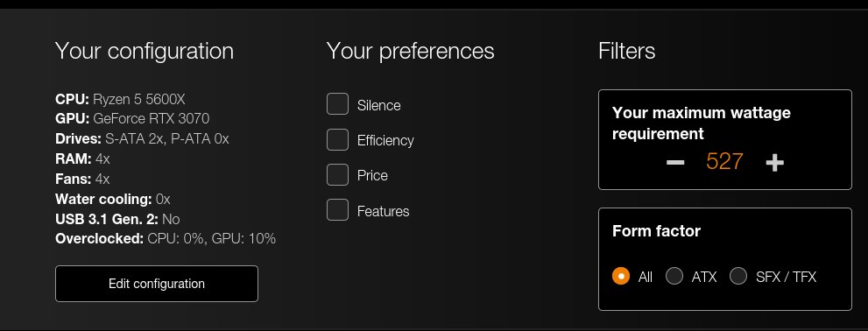Toggle the Features preference checkbox
Image resolution: width=868 pixels, height=331 pixels.
pyautogui.click(x=337, y=210)
